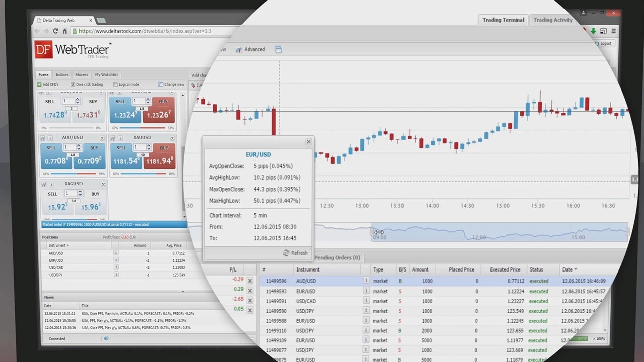This screenshot has height=362, width=644.
Task: Close position with 0.29 P/L
Action: 250,290
